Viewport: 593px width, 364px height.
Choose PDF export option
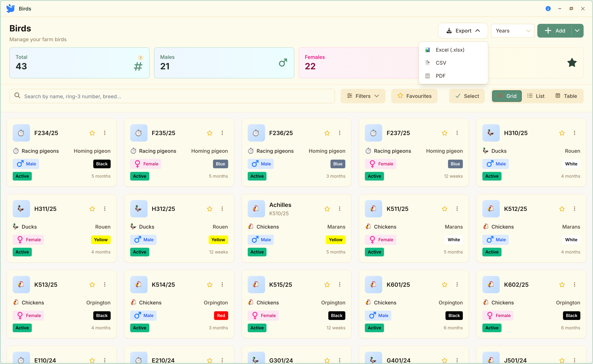[453, 76]
